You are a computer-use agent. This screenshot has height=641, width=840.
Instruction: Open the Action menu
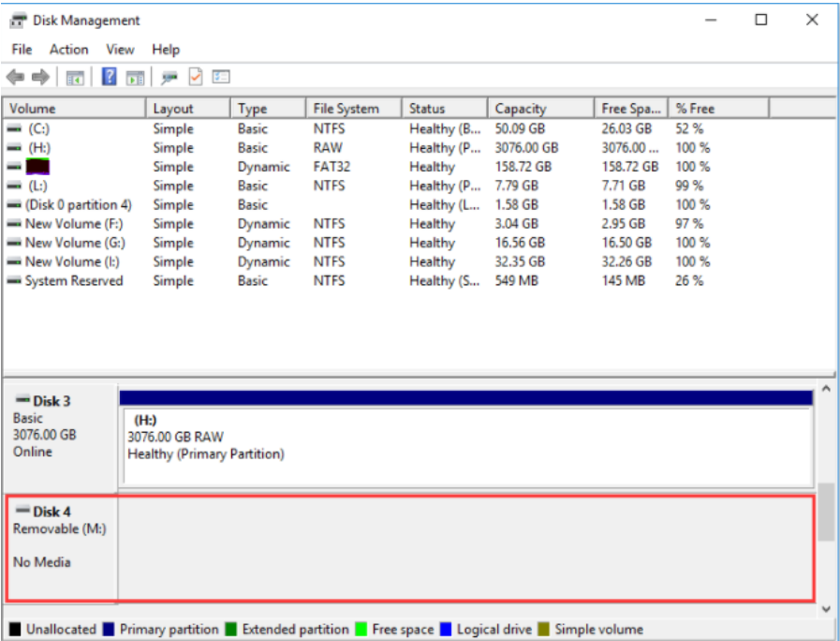[68, 49]
